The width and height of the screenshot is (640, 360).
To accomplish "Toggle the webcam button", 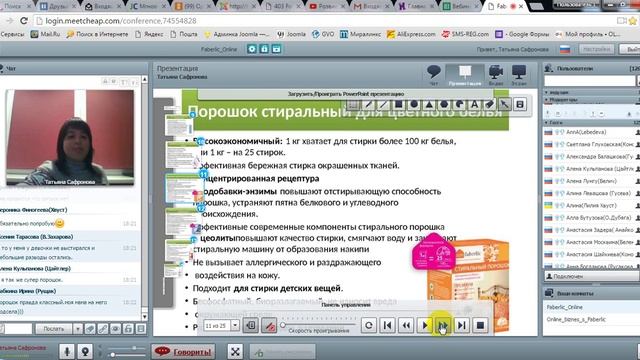I will [85, 351].
